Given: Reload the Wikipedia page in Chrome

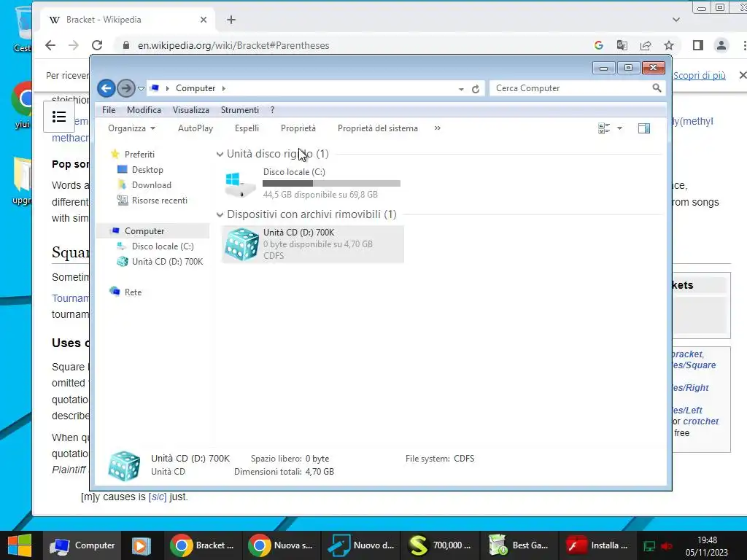Looking at the screenshot, I should [97, 45].
